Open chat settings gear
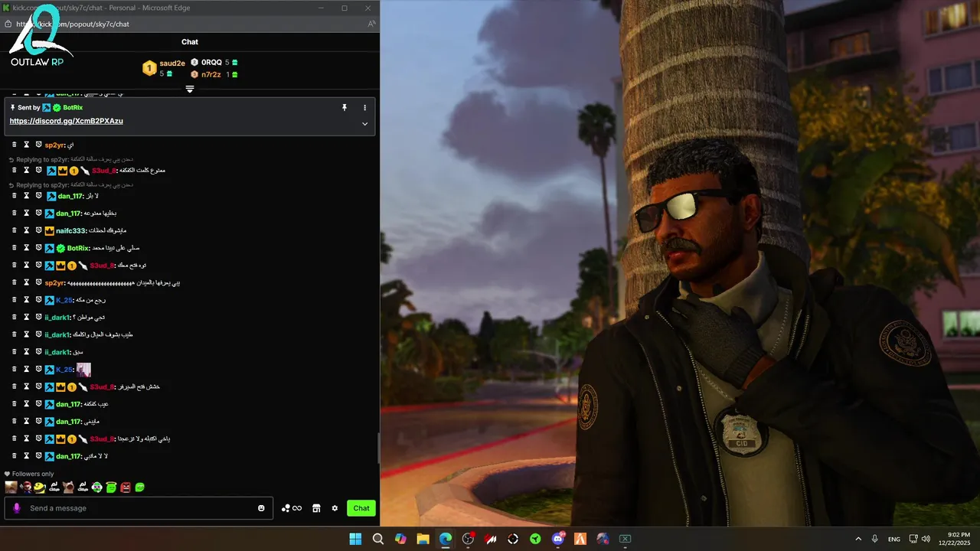Image resolution: width=980 pixels, height=551 pixels. pos(335,508)
